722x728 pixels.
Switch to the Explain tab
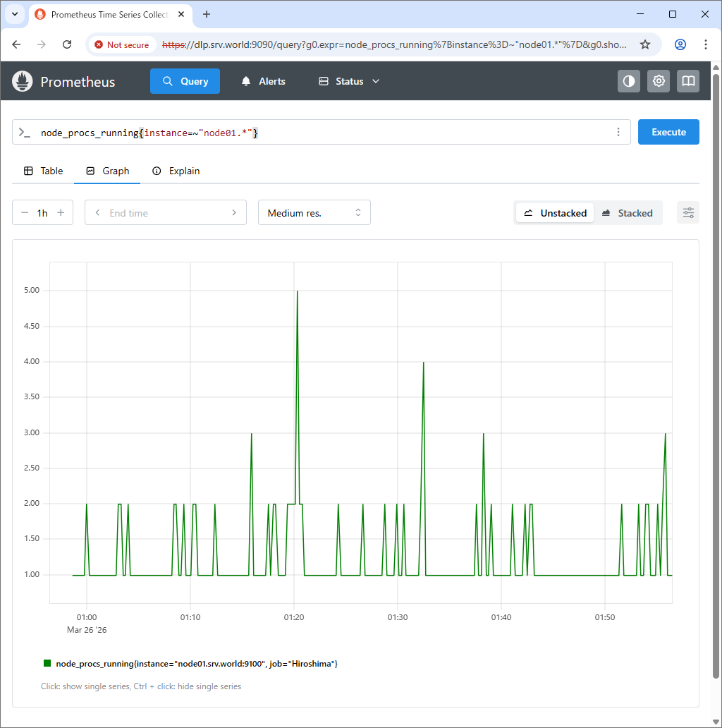click(x=176, y=171)
